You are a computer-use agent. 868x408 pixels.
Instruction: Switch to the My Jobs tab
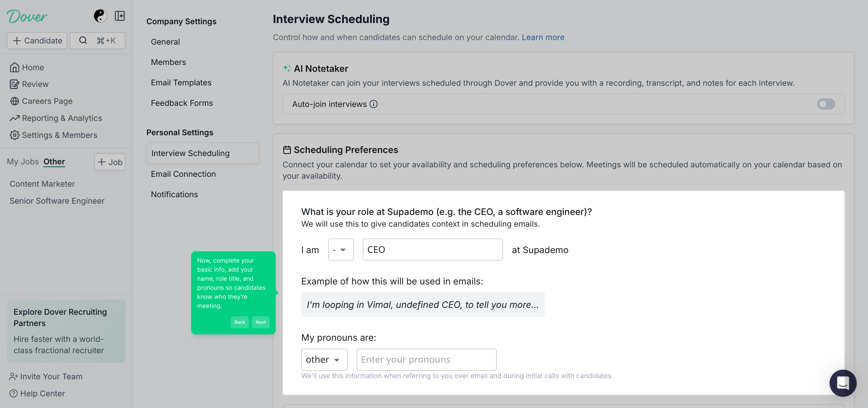pyautogui.click(x=23, y=162)
